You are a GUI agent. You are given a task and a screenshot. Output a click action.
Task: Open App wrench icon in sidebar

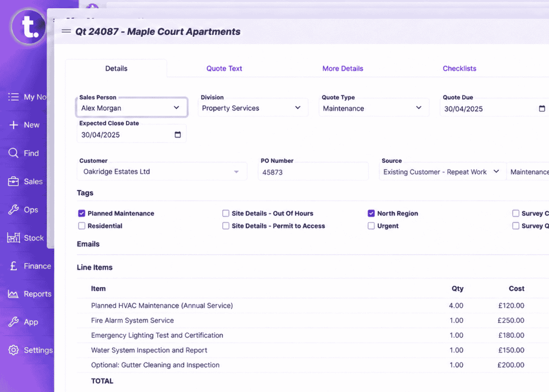tap(13, 322)
